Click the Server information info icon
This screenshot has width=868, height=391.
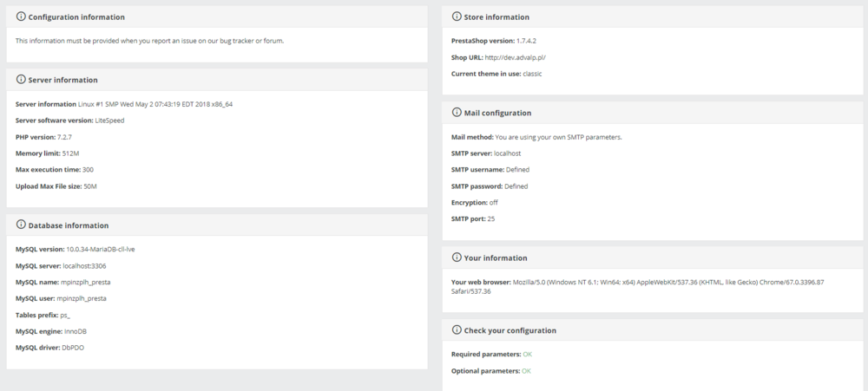(x=21, y=80)
